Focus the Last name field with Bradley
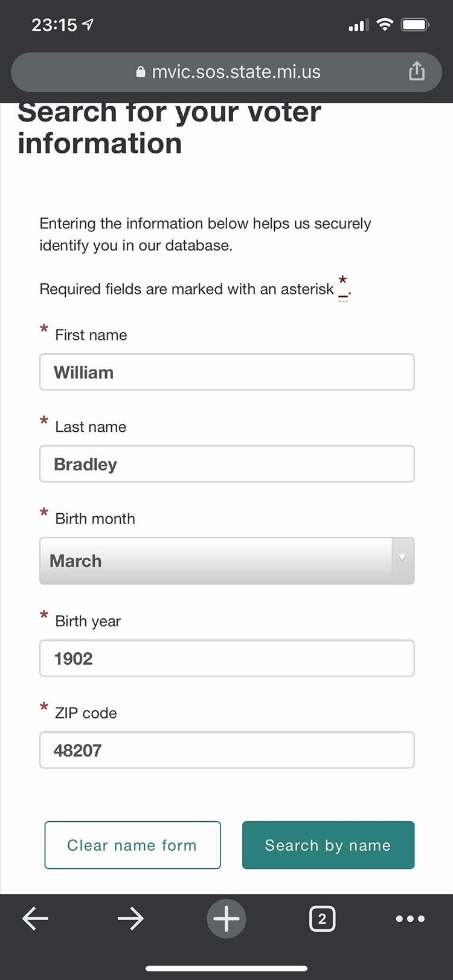This screenshot has height=980, width=453. tap(226, 464)
